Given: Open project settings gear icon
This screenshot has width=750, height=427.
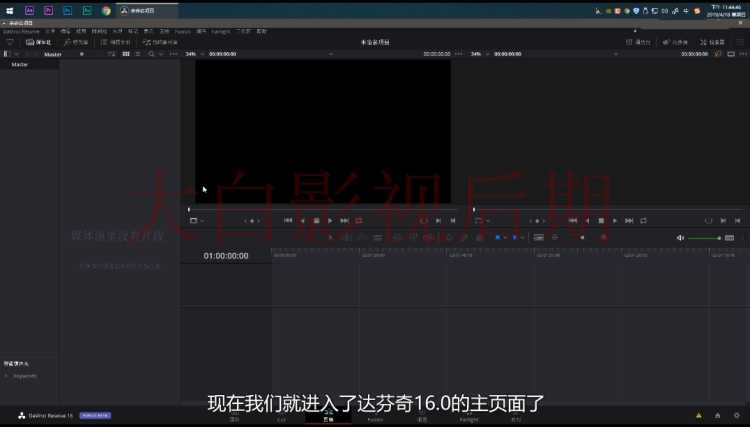Looking at the screenshot, I should click(x=737, y=416).
